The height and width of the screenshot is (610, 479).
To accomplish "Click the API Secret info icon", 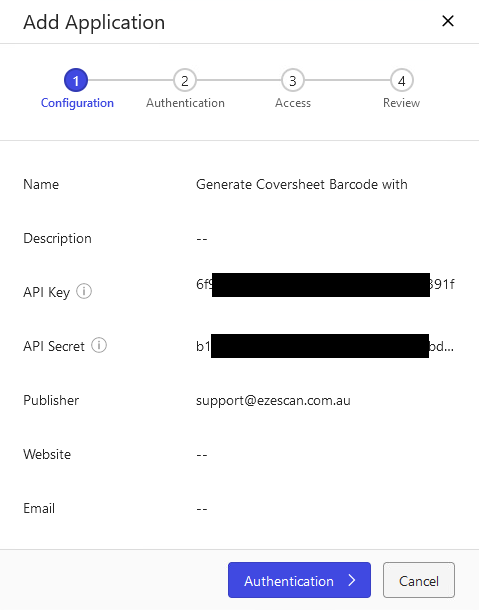I will click(x=99, y=345).
